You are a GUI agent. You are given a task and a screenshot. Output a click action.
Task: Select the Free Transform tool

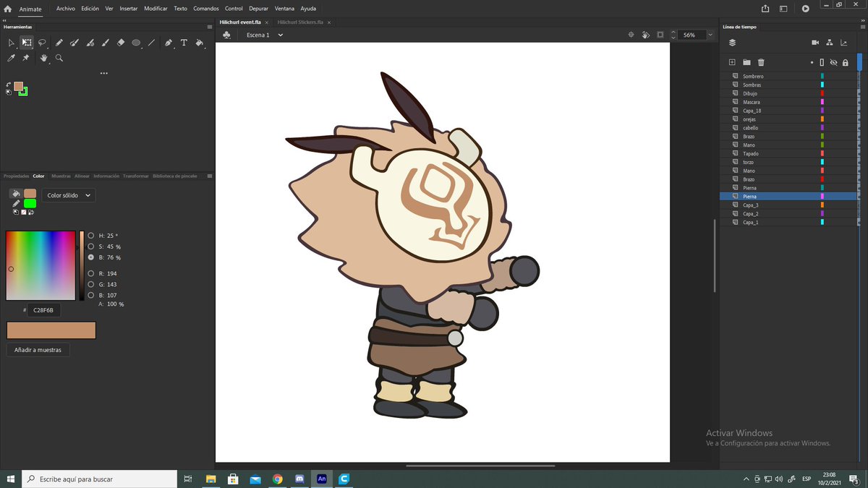tap(27, 43)
